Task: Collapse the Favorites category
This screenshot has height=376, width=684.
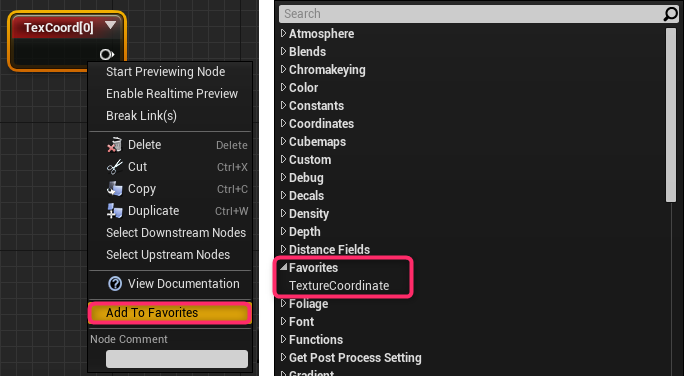Action: click(x=284, y=267)
